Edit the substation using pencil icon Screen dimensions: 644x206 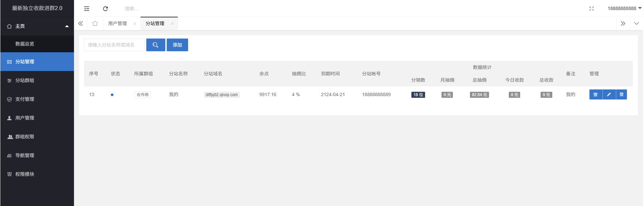609,94
